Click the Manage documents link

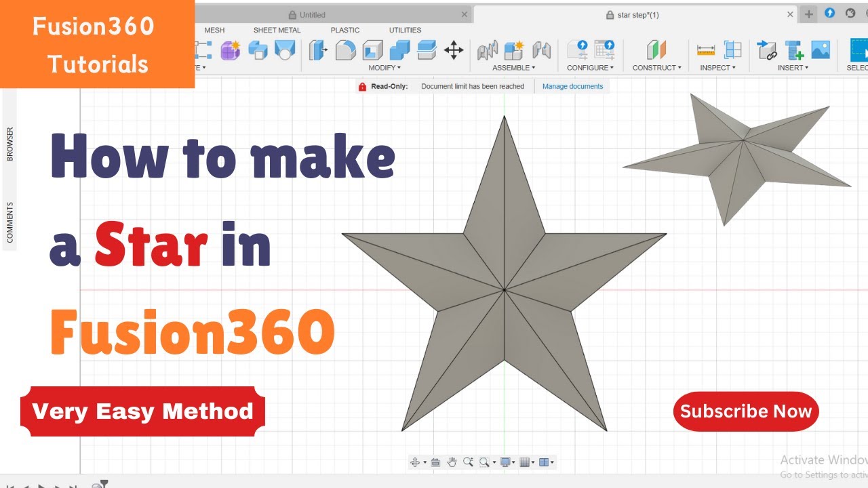[x=572, y=86]
